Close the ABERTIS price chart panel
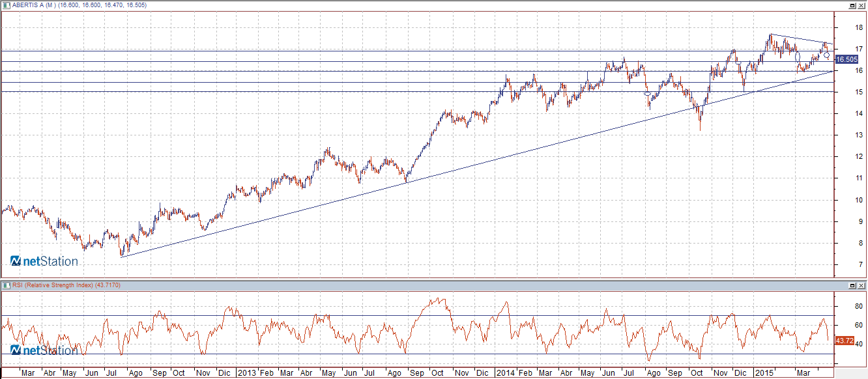 click(x=862, y=5)
